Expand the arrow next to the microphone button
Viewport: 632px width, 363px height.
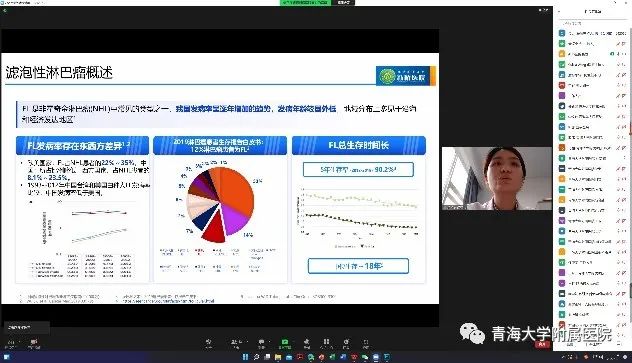pyautogui.click(x=19, y=342)
